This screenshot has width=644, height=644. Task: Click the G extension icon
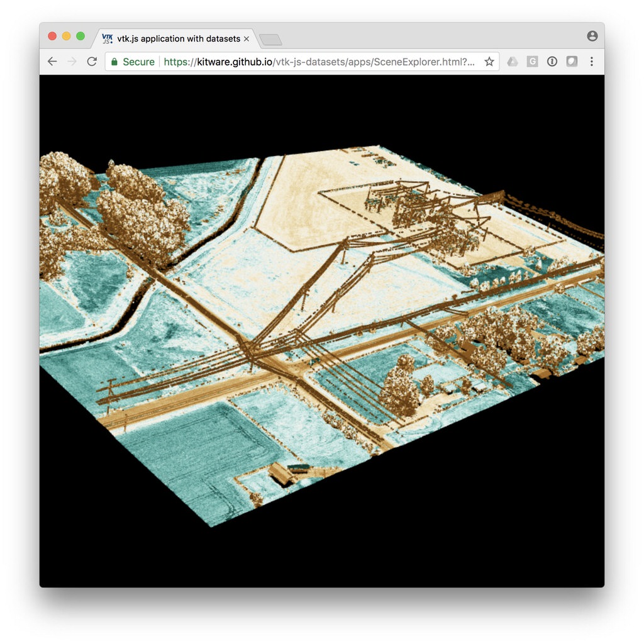532,61
